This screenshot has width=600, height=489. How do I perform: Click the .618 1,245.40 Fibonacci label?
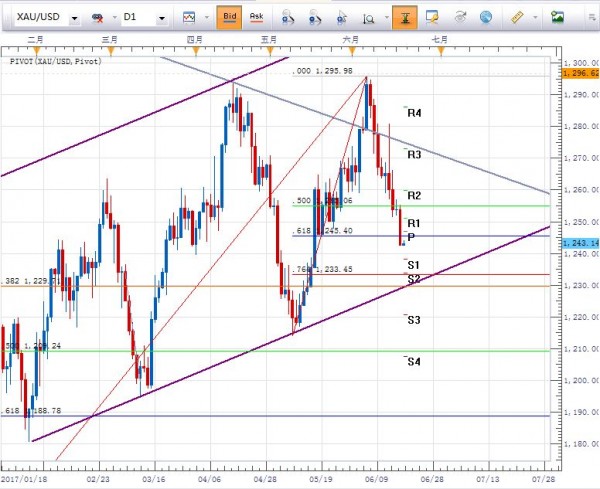click(323, 231)
